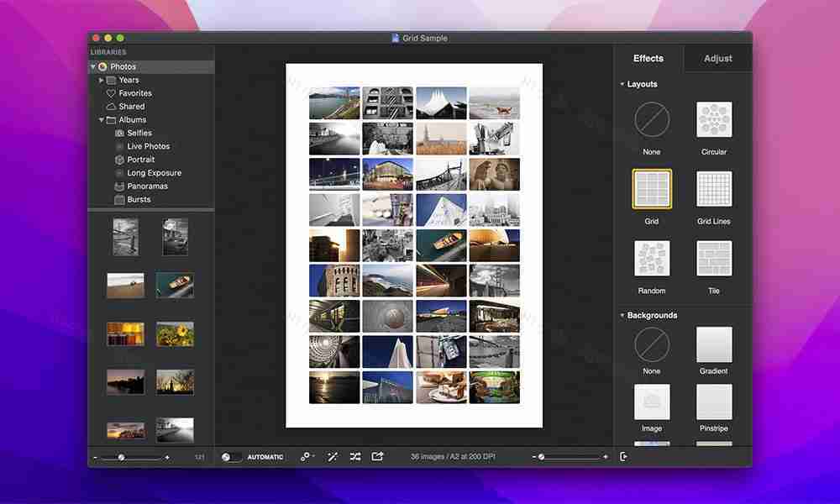Select the None layout option
This screenshot has height=504, width=840.
pos(651,120)
